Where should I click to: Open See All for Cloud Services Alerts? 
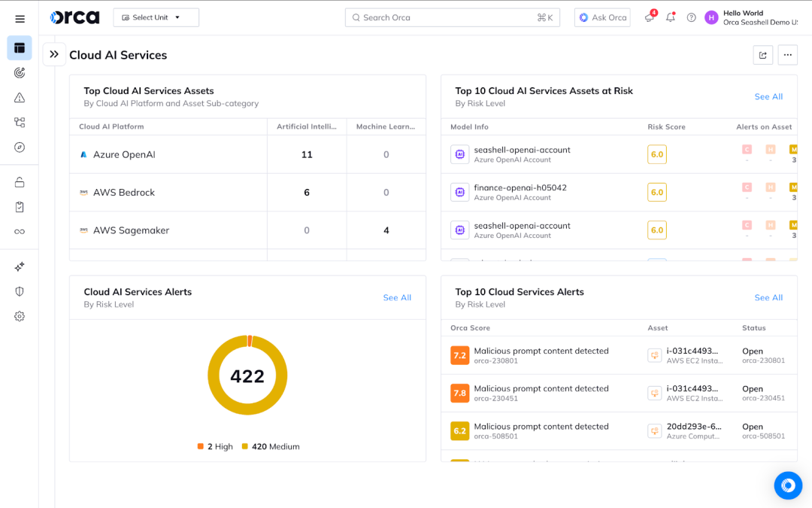pyautogui.click(x=768, y=297)
